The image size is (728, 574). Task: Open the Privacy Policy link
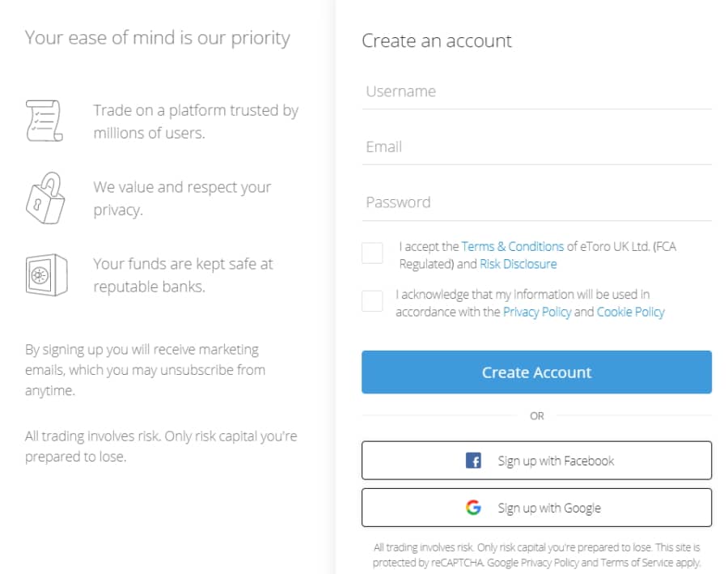[x=537, y=312]
